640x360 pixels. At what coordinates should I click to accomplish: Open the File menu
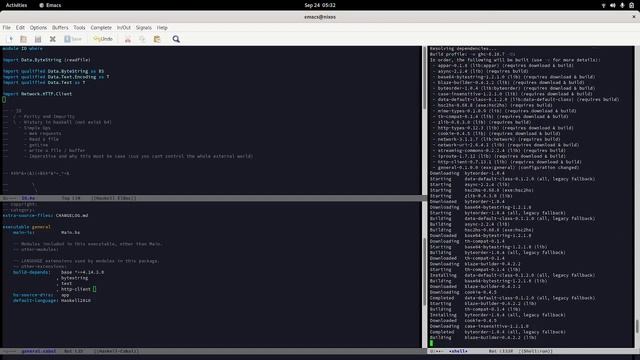point(7,28)
